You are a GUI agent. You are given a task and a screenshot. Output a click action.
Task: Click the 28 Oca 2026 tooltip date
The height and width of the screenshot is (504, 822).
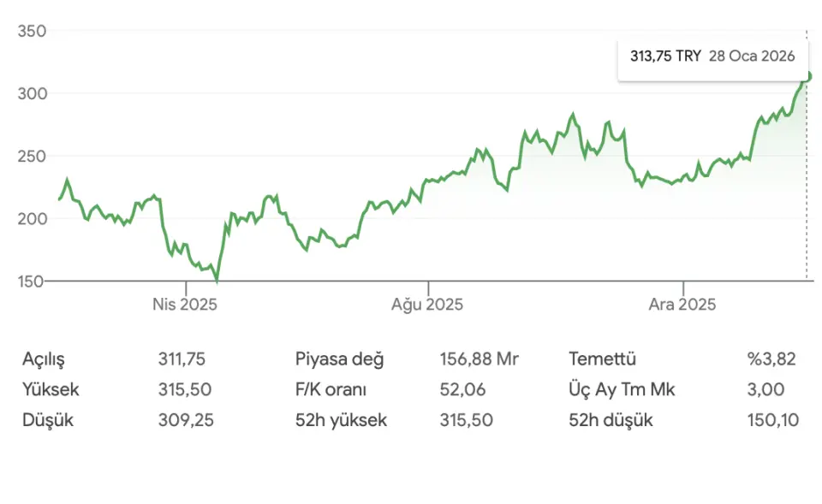click(x=752, y=56)
